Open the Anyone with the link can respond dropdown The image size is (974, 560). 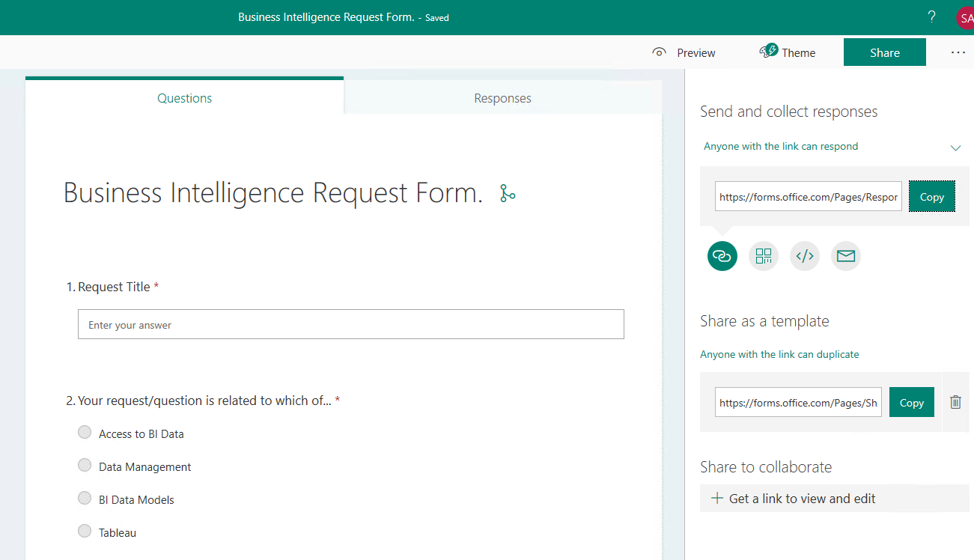(833, 147)
